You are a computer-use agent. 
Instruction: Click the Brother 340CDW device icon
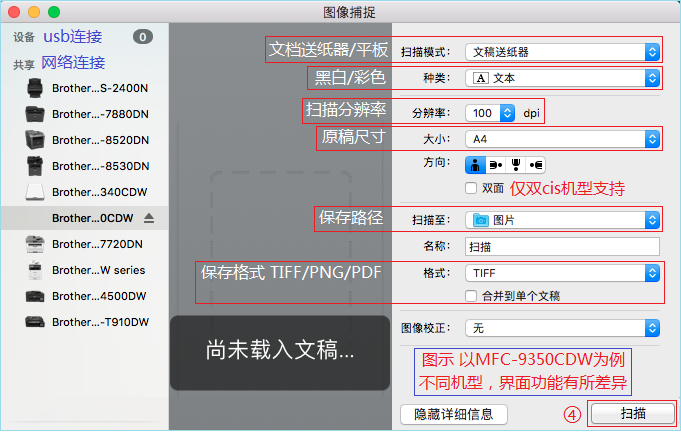click(x=35, y=192)
